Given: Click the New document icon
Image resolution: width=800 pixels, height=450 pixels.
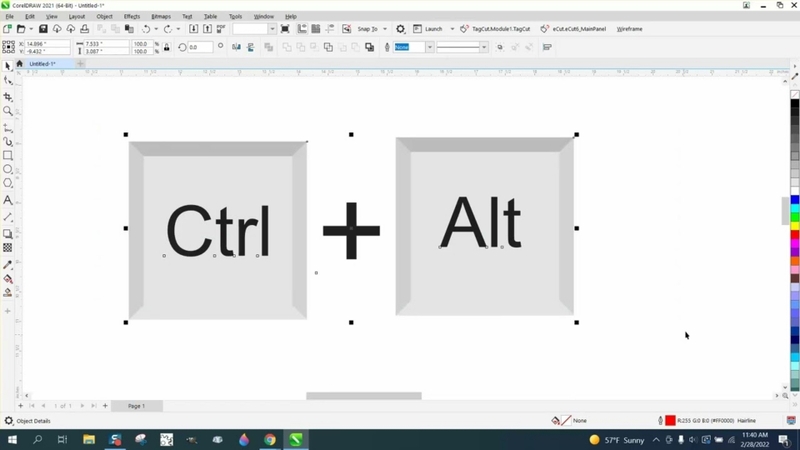Looking at the screenshot, I should (8, 29).
